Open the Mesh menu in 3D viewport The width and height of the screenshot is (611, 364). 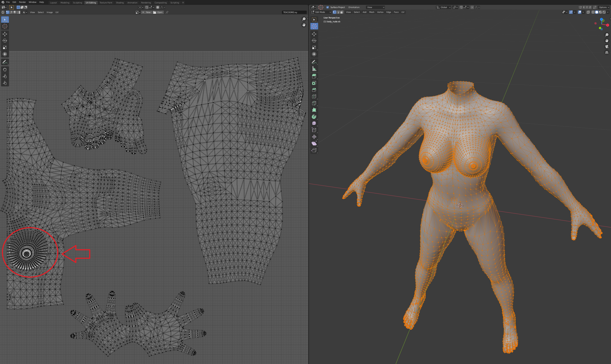[x=371, y=12]
